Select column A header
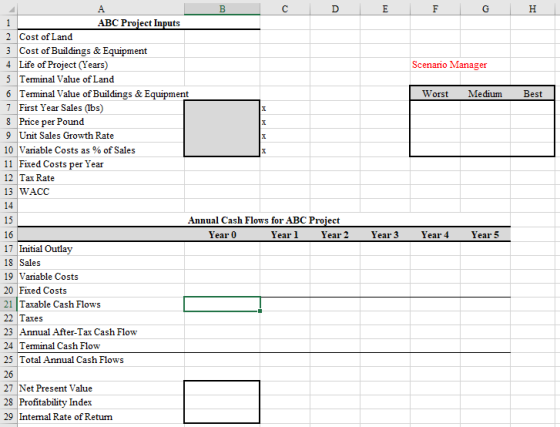560x427 pixels. (101, 9)
